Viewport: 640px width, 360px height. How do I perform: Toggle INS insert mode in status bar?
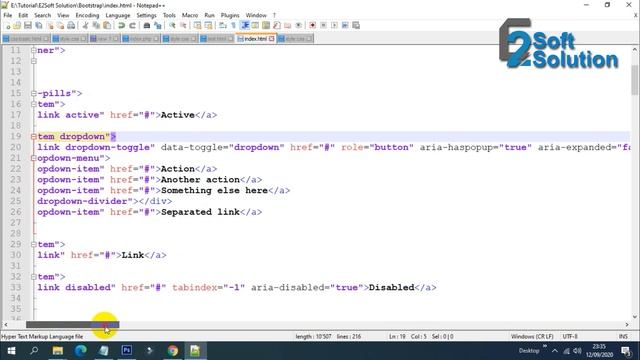pos(623,336)
